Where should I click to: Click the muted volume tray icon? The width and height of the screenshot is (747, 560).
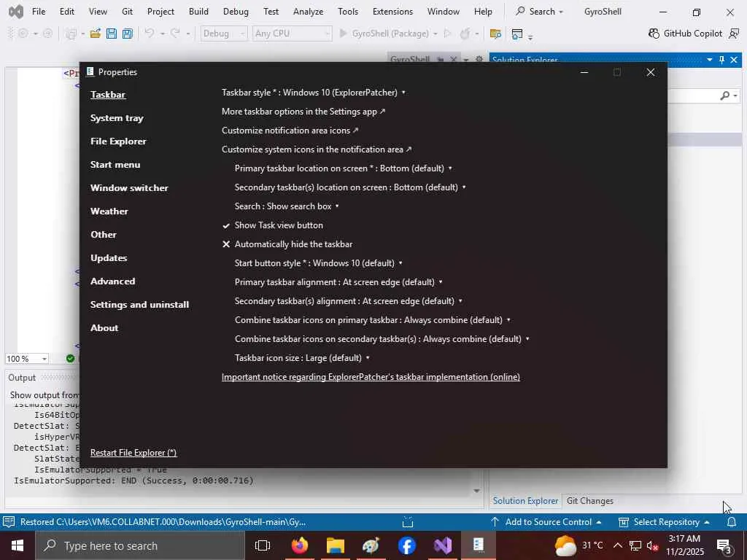652,545
